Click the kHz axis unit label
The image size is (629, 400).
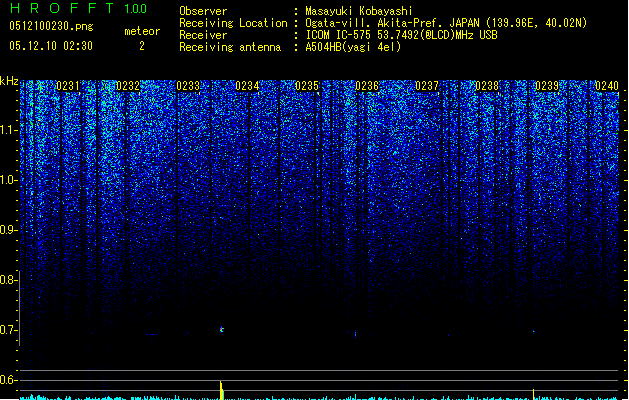coord(9,81)
